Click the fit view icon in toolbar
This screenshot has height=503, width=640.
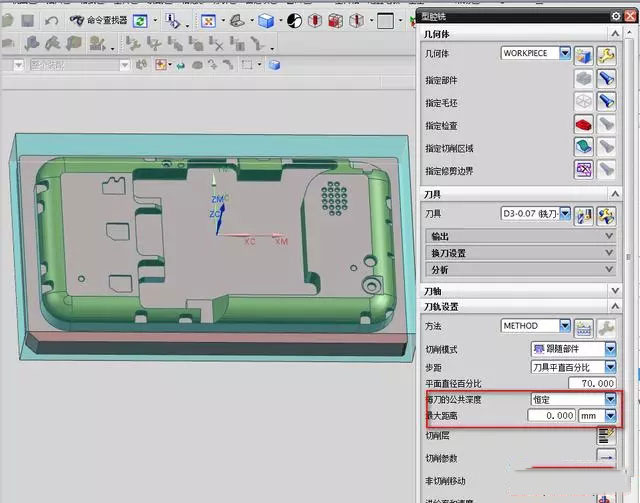(207, 20)
